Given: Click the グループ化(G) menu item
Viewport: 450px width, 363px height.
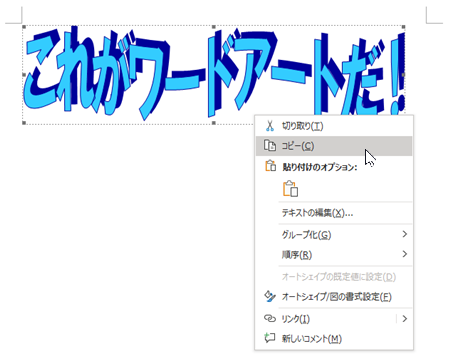Looking at the screenshot, I should (x=334, y=235).
